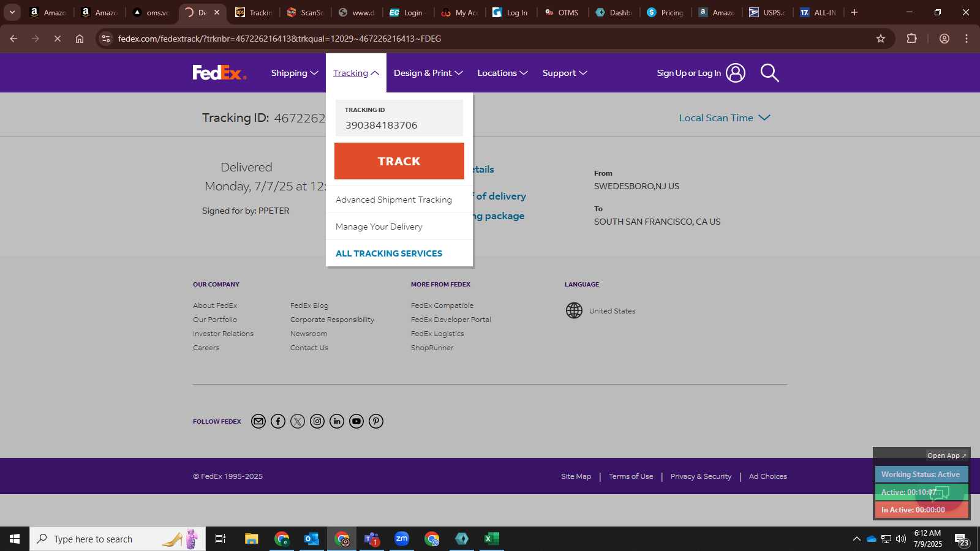The height and width of the screenshot is (551, 980).
Task: Go to browser home page
Action: coord(80,39)
